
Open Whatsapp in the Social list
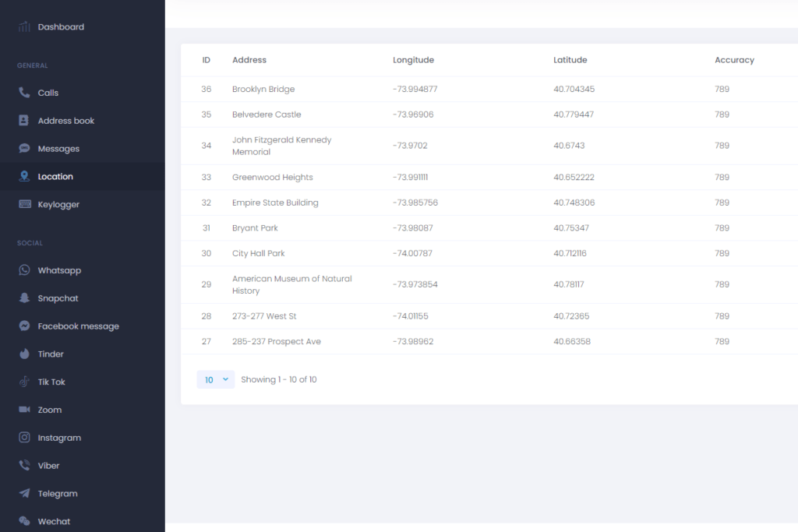(x=59, y=270)
